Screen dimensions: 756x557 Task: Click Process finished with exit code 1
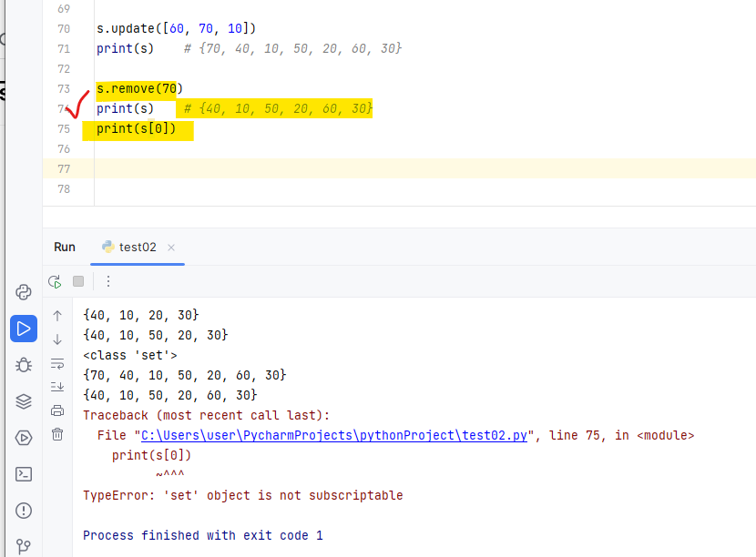(x=203, y=535)
